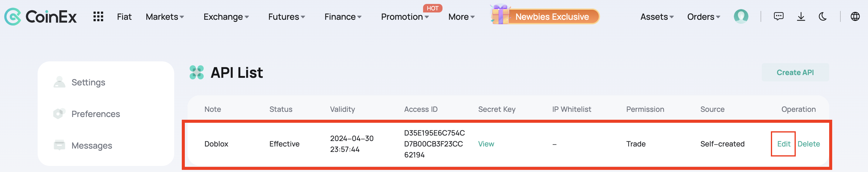Click the Create API button
The width and height of the screenshot is (868, 172).
tap(795, 73)
